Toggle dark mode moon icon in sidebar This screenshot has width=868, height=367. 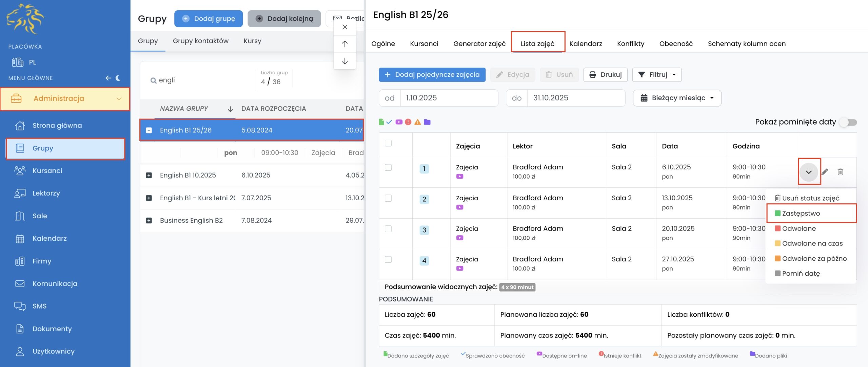click(x=118, y=78)
